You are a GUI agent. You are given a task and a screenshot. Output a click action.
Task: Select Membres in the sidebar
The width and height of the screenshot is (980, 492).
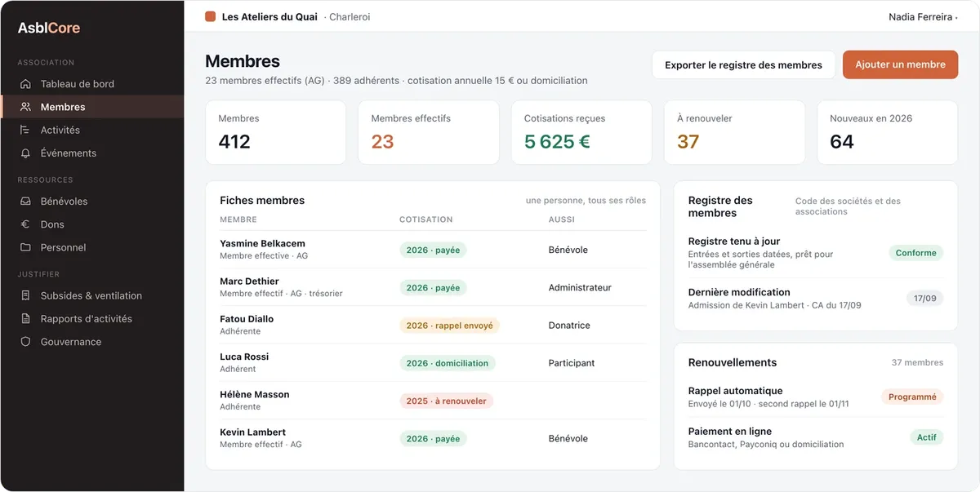[x=91, y=107]
